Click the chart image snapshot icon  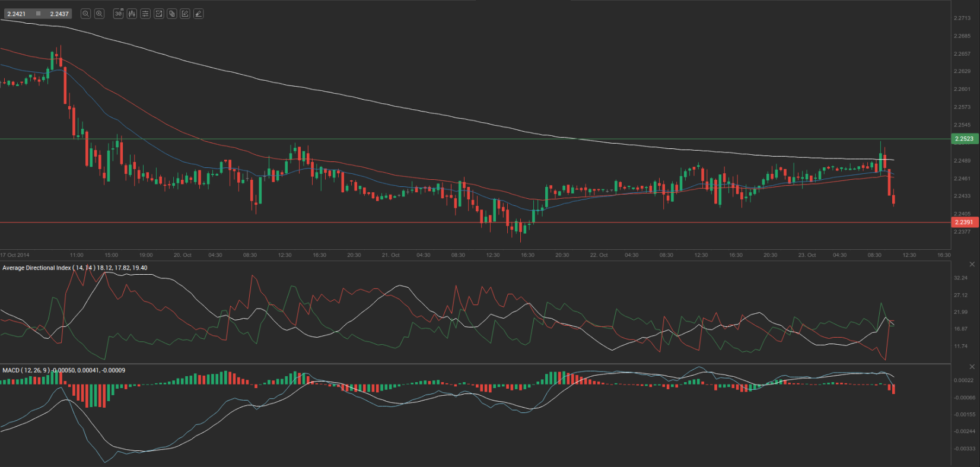(159, 14)
